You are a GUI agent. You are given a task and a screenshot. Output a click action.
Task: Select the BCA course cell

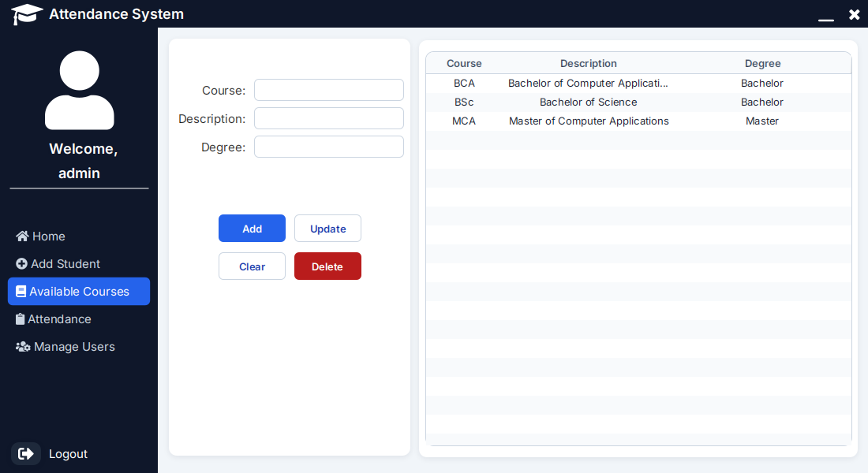coord(464,83)
